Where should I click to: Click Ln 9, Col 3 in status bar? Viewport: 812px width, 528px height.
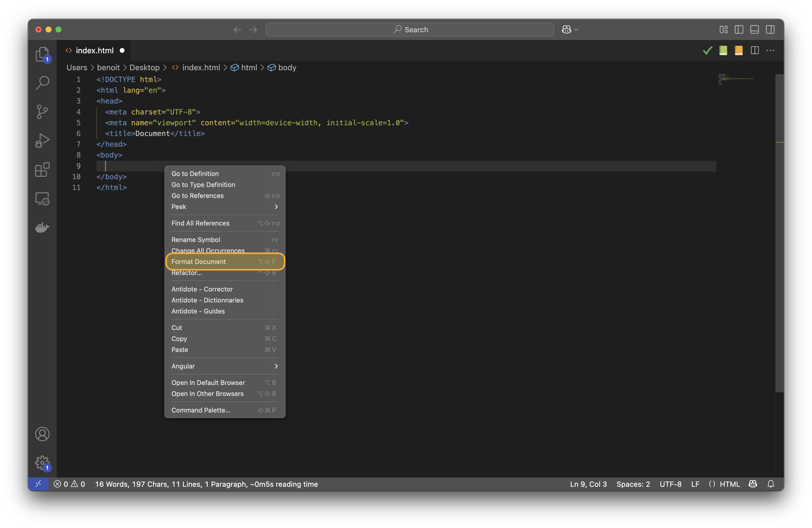(x=588, y=484)
